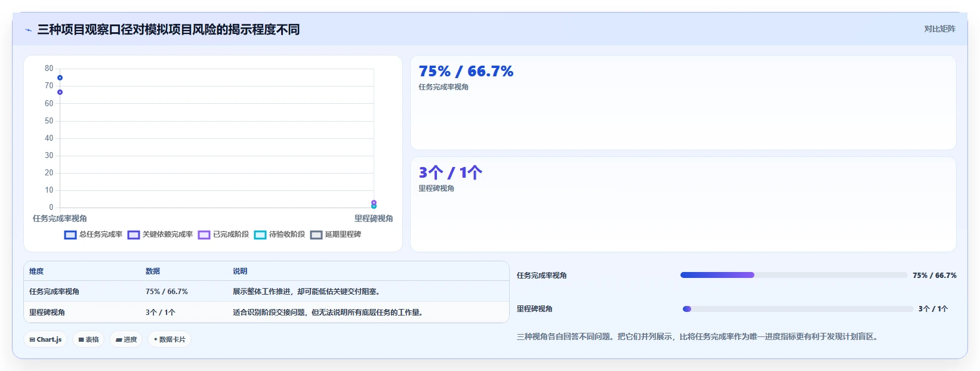Toggle the 已完成阶段 legend series
The height and width of the screenshot is (371, 980).
click(224, 234)
